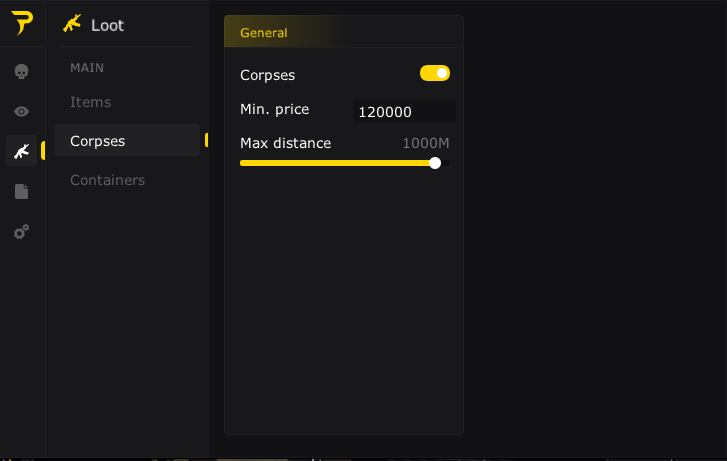Click the General tab header

pyautogui.click(x=264, y=33)
